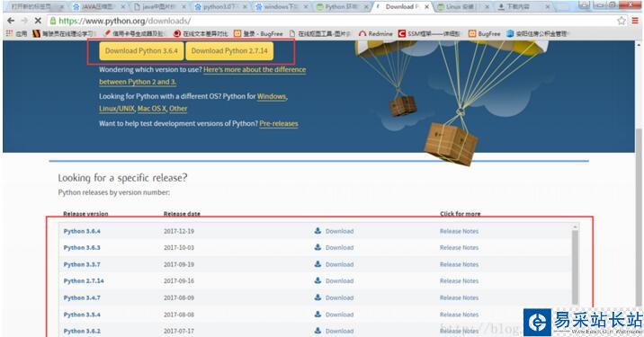Open the Python 3.4.7 release link
The image size is (644, 337).
(x=82, y=297)
